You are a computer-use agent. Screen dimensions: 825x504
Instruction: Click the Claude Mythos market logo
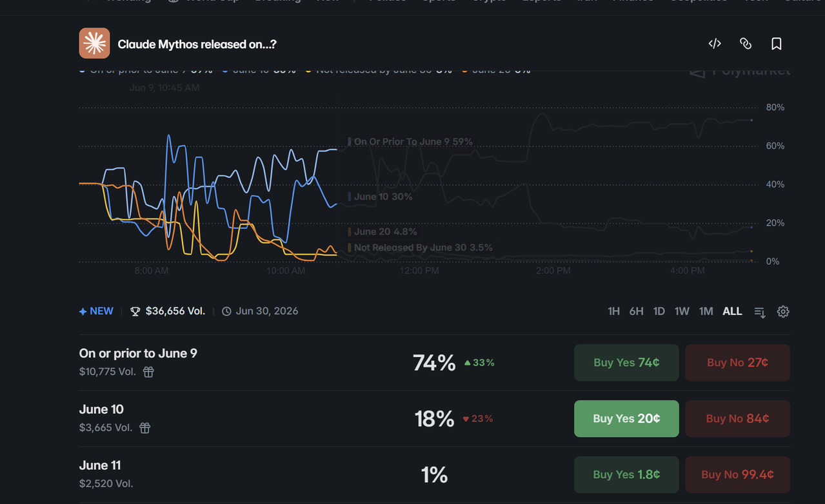click(x=94, y=43)
